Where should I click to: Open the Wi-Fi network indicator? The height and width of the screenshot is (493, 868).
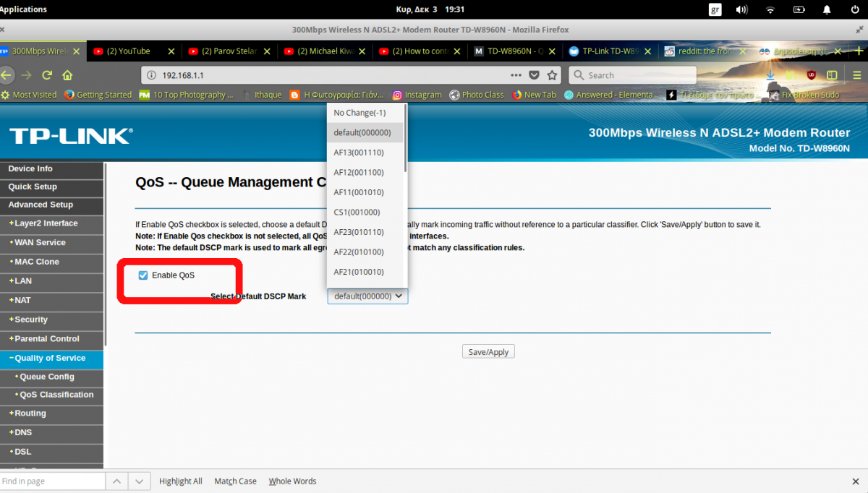point(770,9)
